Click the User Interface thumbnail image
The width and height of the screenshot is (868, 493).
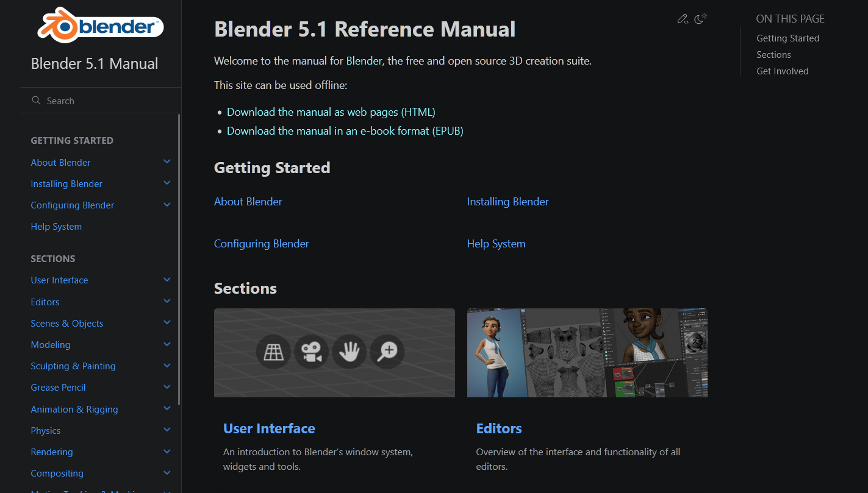[x=334, y=353]
